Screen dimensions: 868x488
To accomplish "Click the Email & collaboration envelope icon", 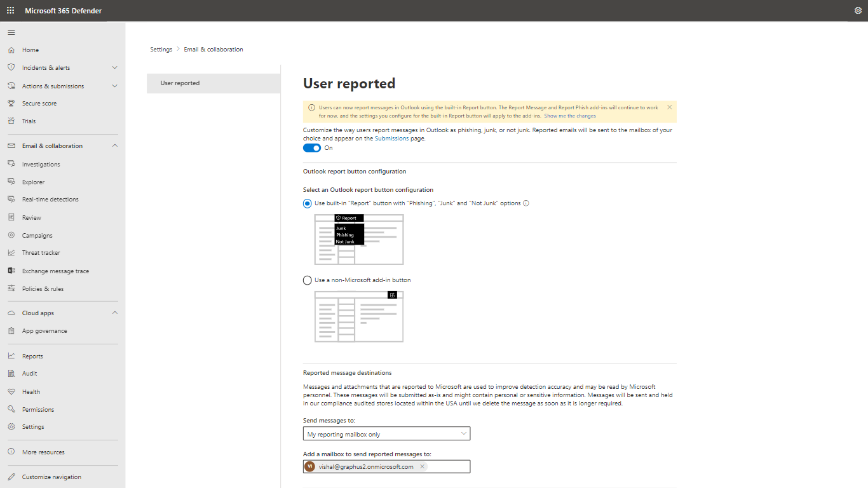I will coord(11,146).
